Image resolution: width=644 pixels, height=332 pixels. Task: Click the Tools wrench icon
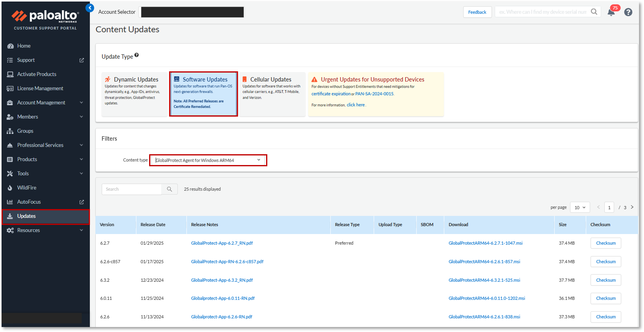click(10, 174)
